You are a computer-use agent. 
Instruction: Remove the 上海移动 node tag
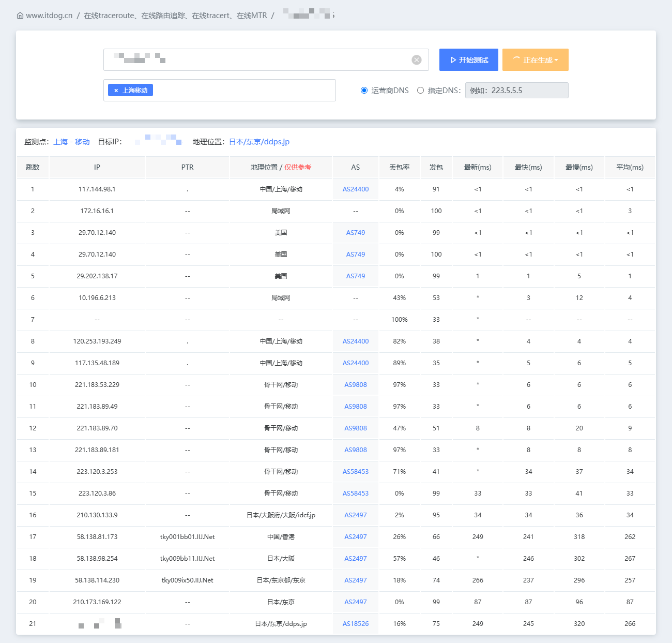tap(116, 91)
